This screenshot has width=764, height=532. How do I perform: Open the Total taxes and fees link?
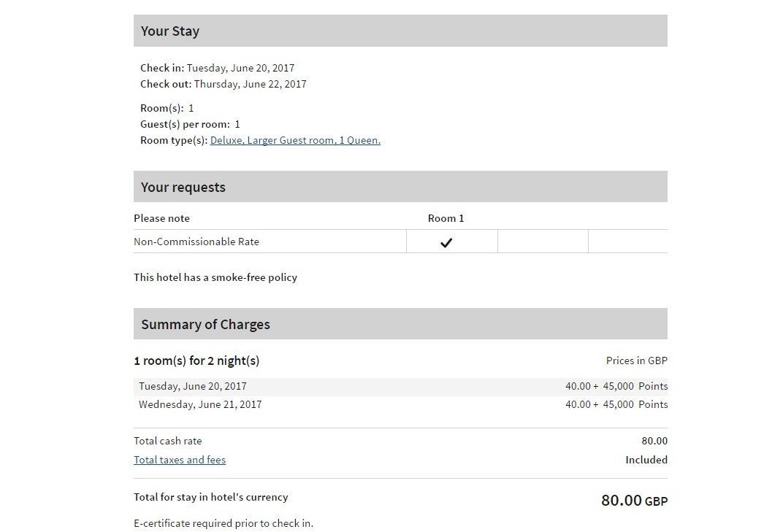pos(180,460)
